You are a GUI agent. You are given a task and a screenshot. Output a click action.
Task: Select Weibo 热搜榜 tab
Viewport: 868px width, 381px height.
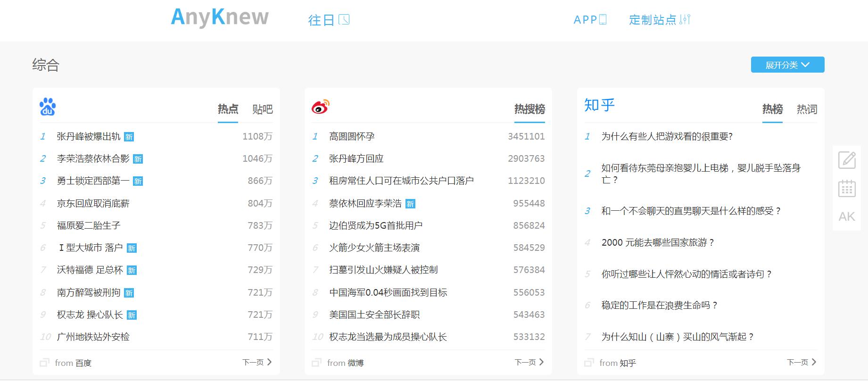point(529,109)
